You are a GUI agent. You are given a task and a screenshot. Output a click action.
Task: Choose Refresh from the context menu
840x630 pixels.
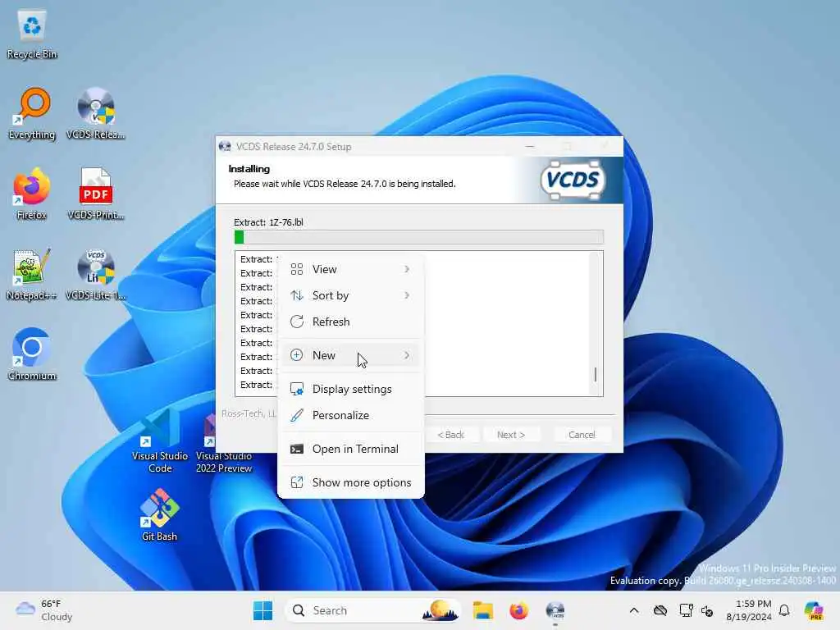click(x=350, y=322)
